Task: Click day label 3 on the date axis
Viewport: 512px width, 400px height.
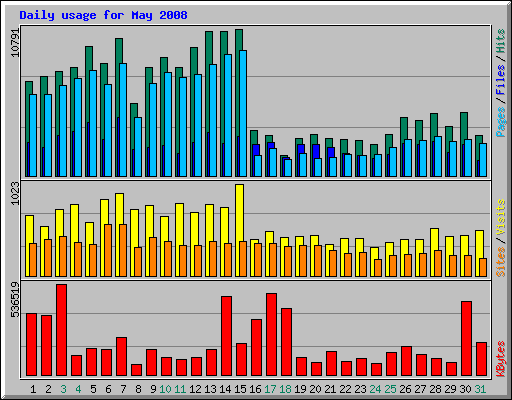Action: [63, 389]
